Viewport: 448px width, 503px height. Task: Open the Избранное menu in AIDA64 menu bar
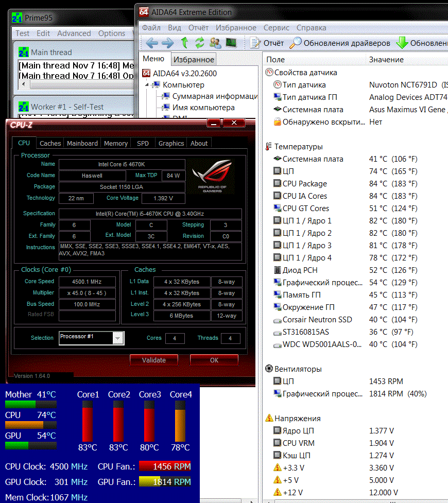[236, 28]
